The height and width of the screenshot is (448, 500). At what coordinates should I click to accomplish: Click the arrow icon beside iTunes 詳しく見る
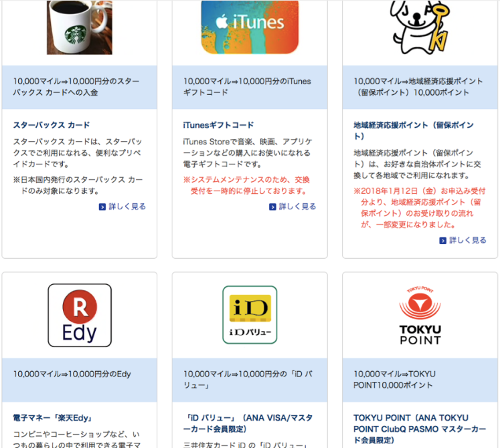pos(272,207)
